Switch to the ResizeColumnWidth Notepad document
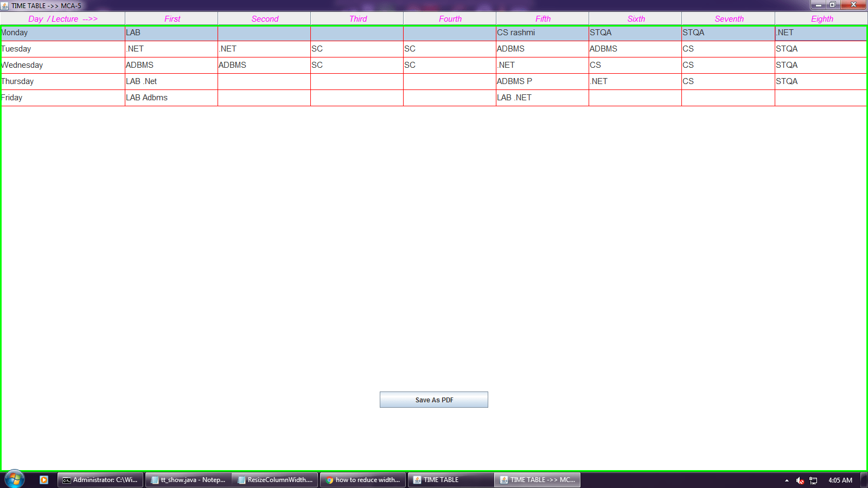Image resolution: width=868 pixels, height=488 pixels. point(275,479)
